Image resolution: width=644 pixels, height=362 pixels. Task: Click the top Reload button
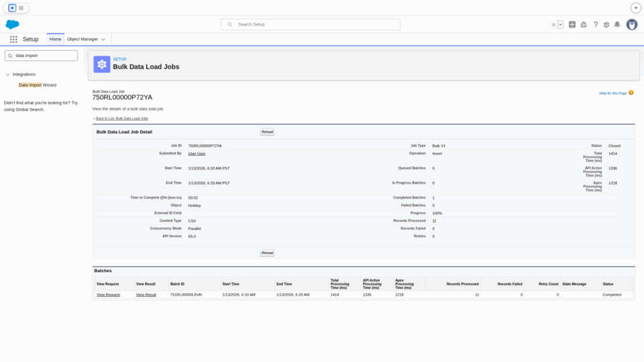pos(267,132)
